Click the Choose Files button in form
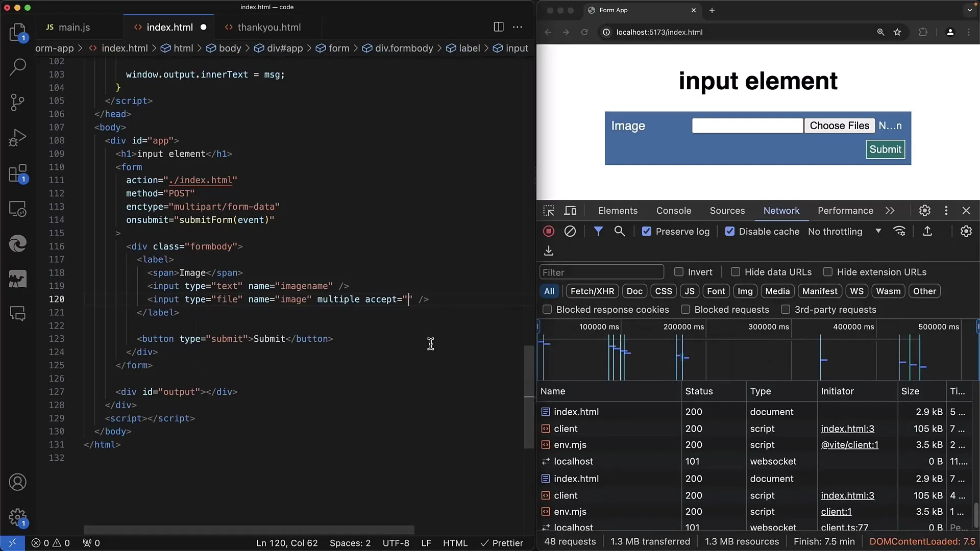This screenshot has width=980, height=551. [840, 125]
